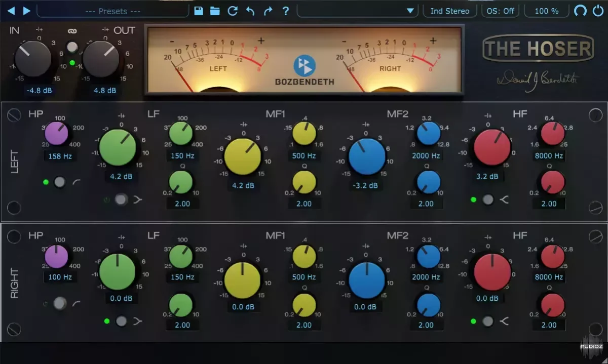The width and height of the screenshot is (608, 364).
Task: Expand the empty A/B dropdown arrow
Action: [x=410, y=11]
